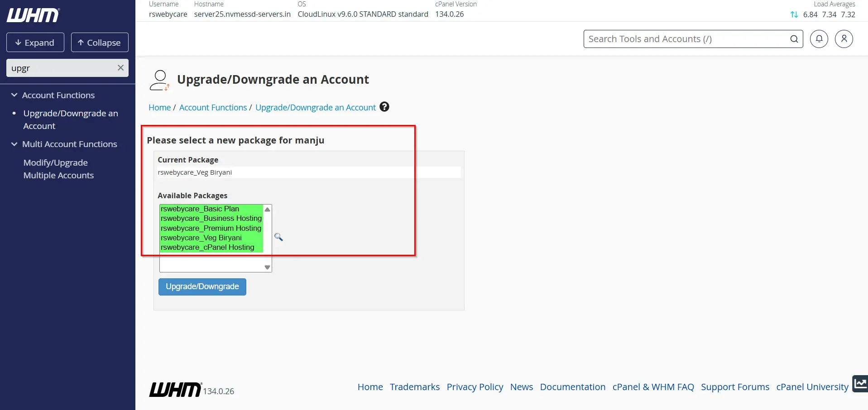This screenshot has height=410, width=868.
Task: Click the Upgrade/Downgrade an Account breadcrumb link
Action: tap(316, 107)
